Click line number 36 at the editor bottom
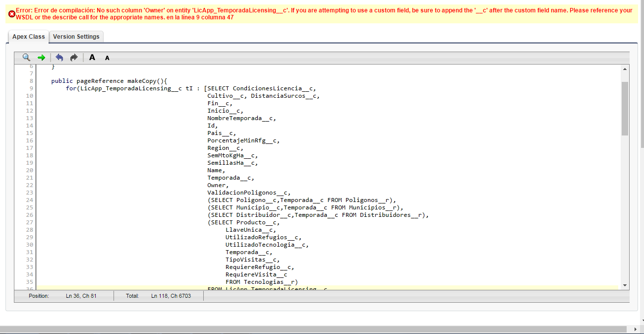Screen dimensions: 644x334 point(31,289)
